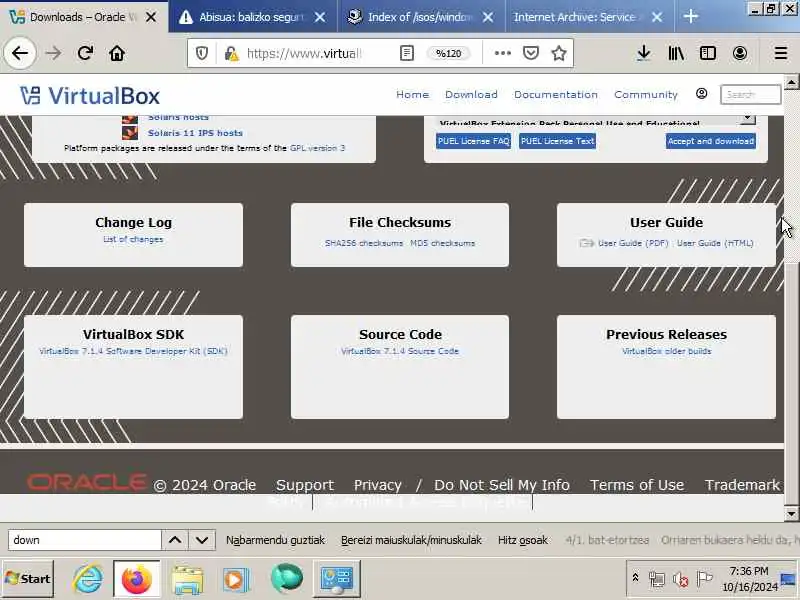Open User Guide (HTML) link
Image resolution: width=800 pixels, height=600 pixels.
point(715,243)
